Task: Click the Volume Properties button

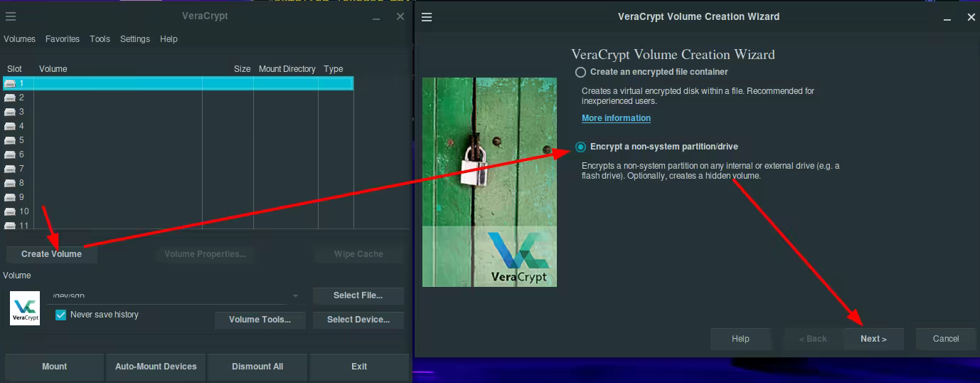Action: 205,254
